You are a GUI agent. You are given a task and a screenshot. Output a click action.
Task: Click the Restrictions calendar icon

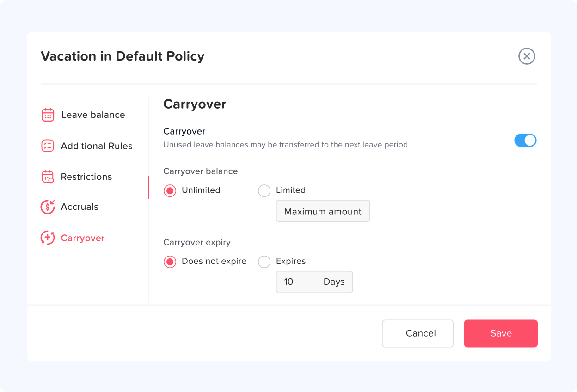point(48,177)
